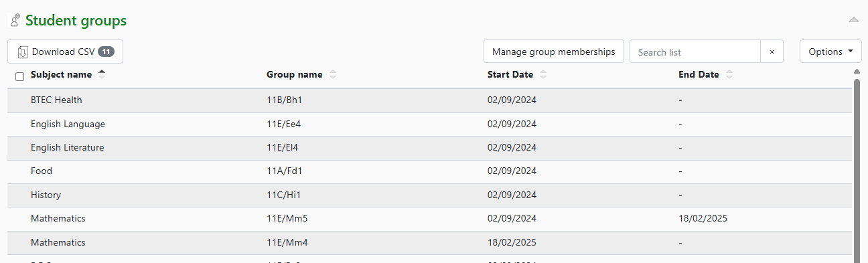Image resolution: width=868 pixels, height=263 pixels.
Task: Click Start Date 18/02/2025 in 11E/Mm4 row
Action: click(x=512, y=242)
